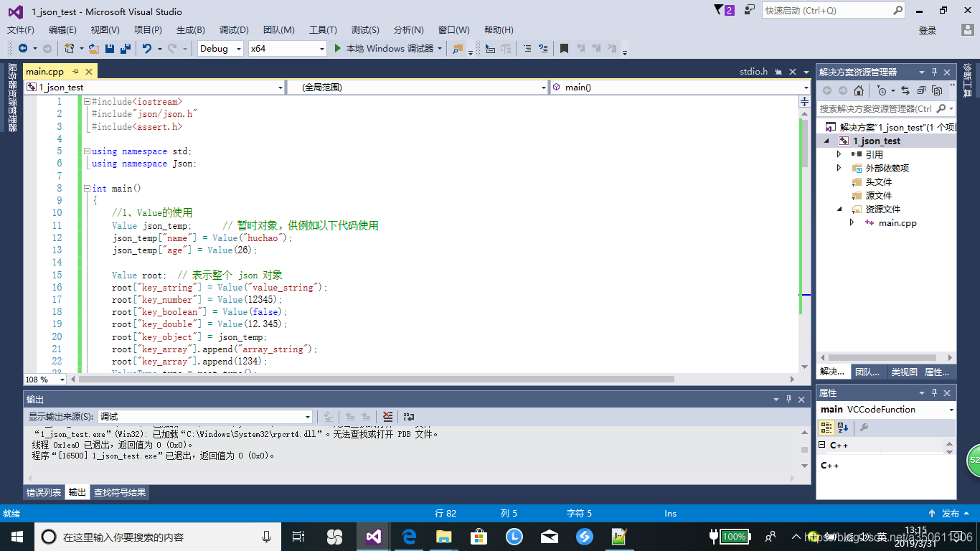Pin the 属性 panel
This screenshot has width=980, height=551.
934,392
